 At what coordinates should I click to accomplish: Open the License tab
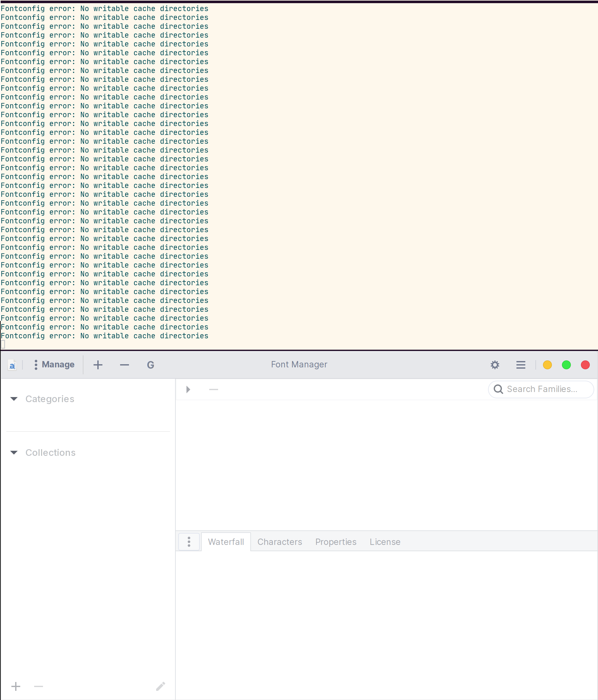click(x=385, y=541)
